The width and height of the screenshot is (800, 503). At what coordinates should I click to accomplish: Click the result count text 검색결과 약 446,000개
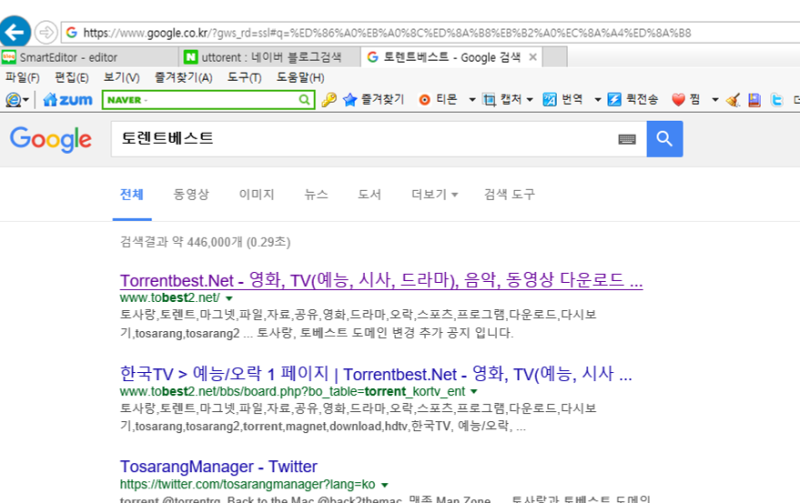(205, 242)
